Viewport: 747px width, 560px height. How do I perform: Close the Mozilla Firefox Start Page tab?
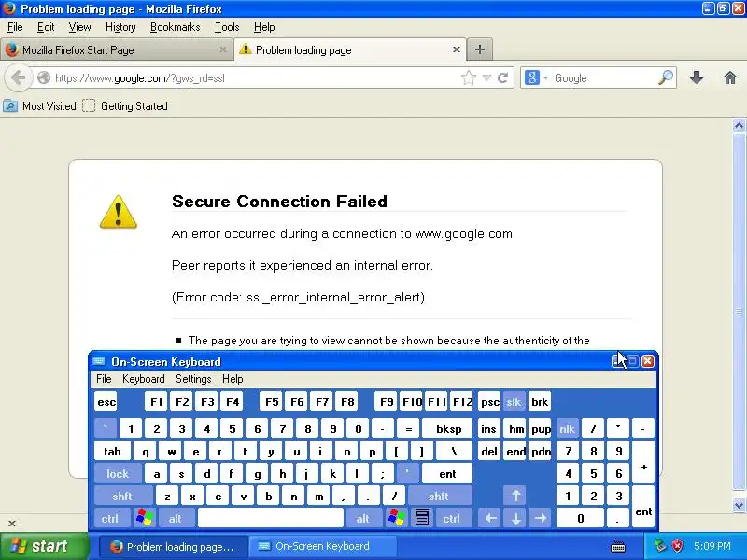tap(223, 49)
